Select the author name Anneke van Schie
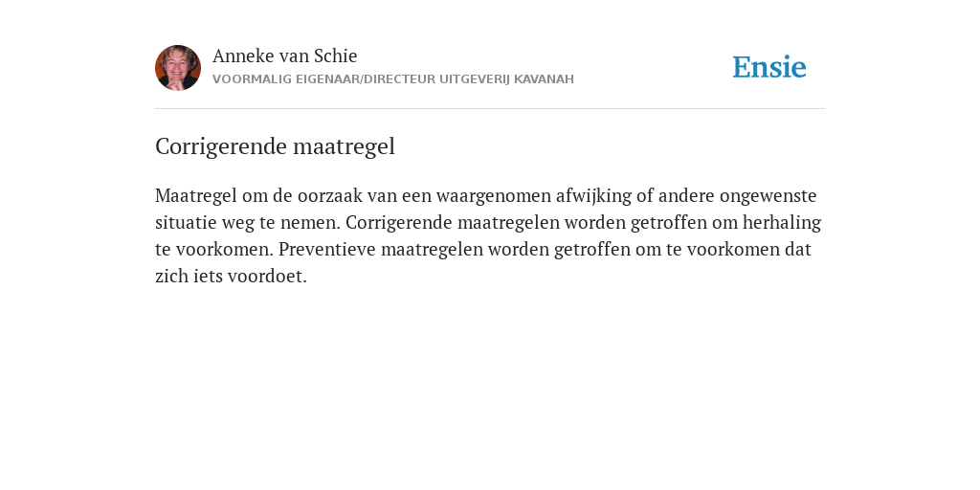 point(285,56)
